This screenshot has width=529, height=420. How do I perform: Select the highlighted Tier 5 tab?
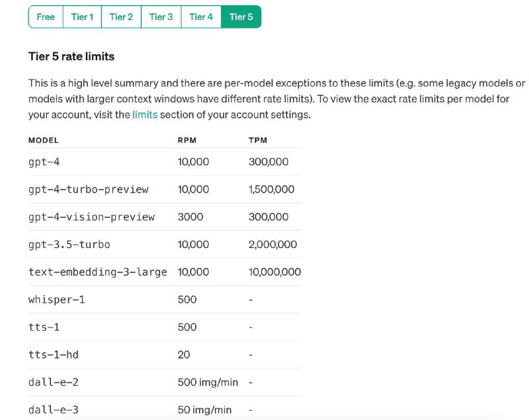[239, 17]
